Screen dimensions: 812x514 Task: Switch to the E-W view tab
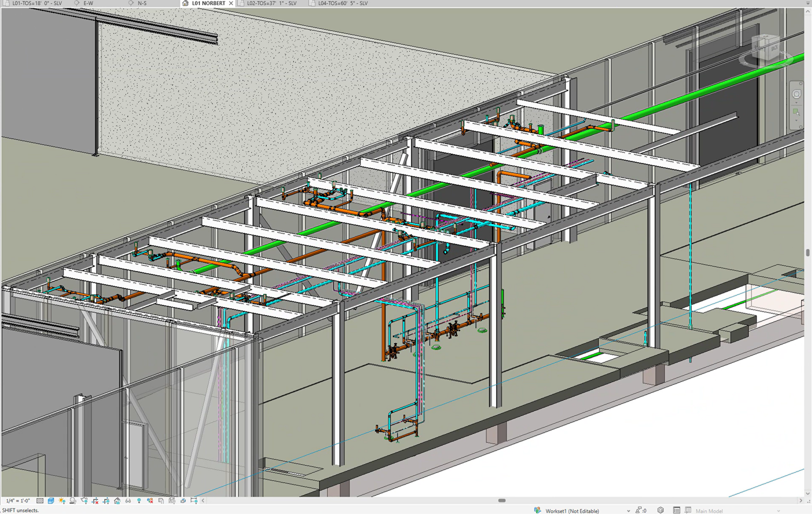88,3
